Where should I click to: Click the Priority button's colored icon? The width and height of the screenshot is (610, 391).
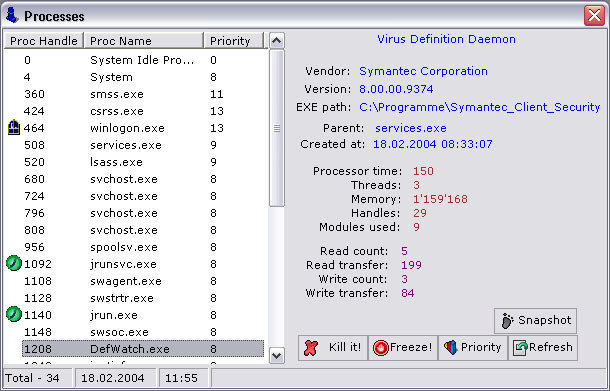coord(450,347)
